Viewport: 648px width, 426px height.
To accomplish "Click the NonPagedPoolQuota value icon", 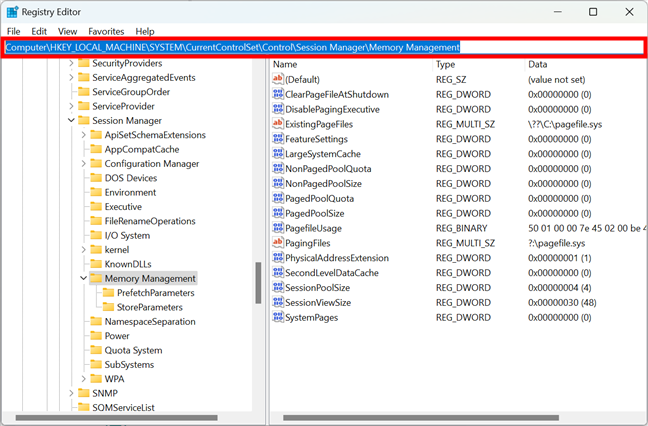I will (278, 168).
